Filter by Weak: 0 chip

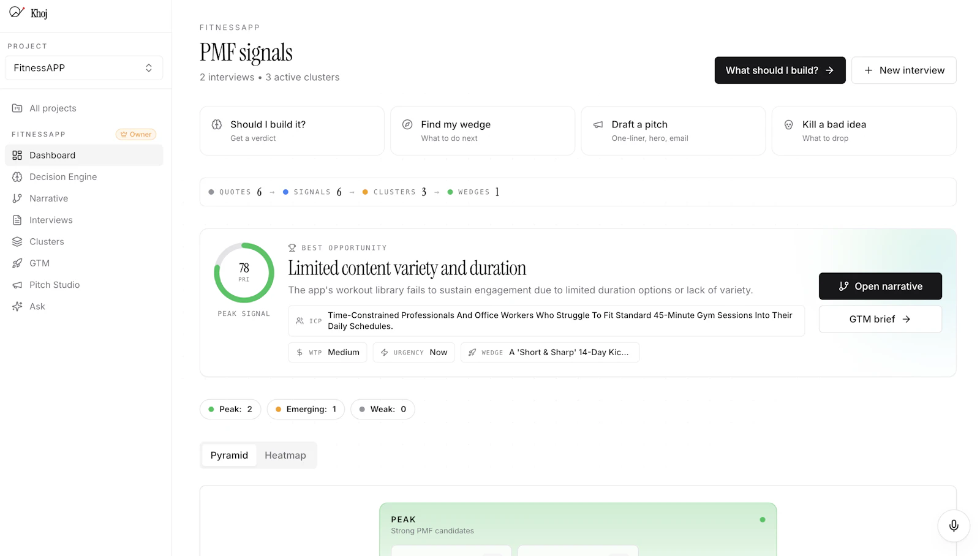pos(383,409)
